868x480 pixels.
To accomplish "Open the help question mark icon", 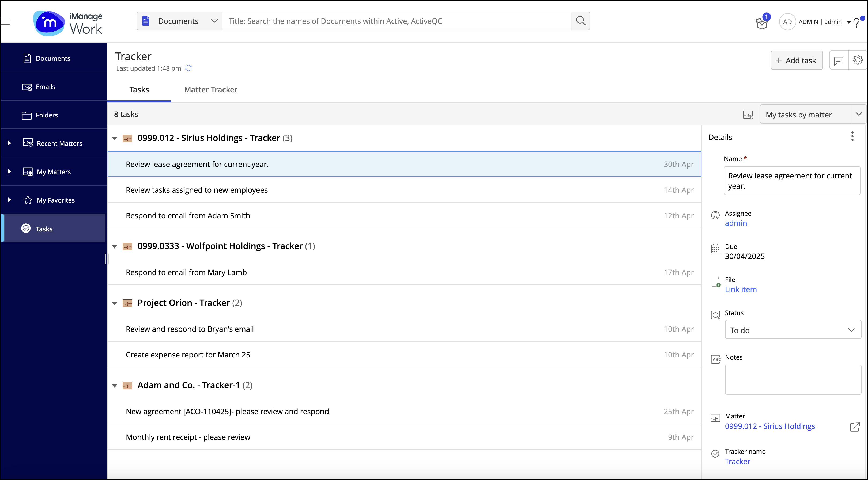I will [x=856, y=23].
